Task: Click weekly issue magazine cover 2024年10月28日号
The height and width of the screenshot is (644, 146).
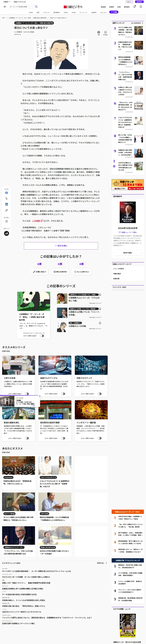Action: [128, 212]
